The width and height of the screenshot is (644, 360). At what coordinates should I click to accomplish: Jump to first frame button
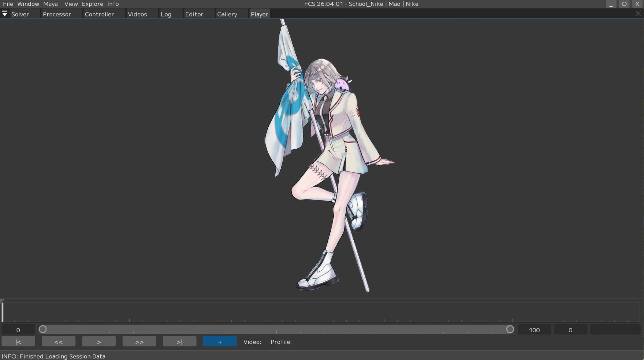coord(18,342)
